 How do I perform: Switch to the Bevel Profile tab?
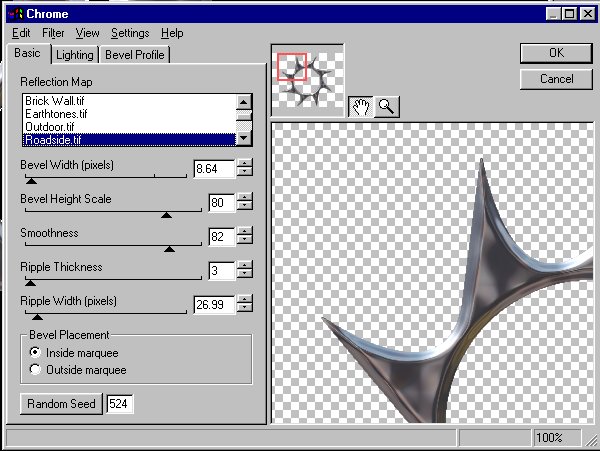136,55
